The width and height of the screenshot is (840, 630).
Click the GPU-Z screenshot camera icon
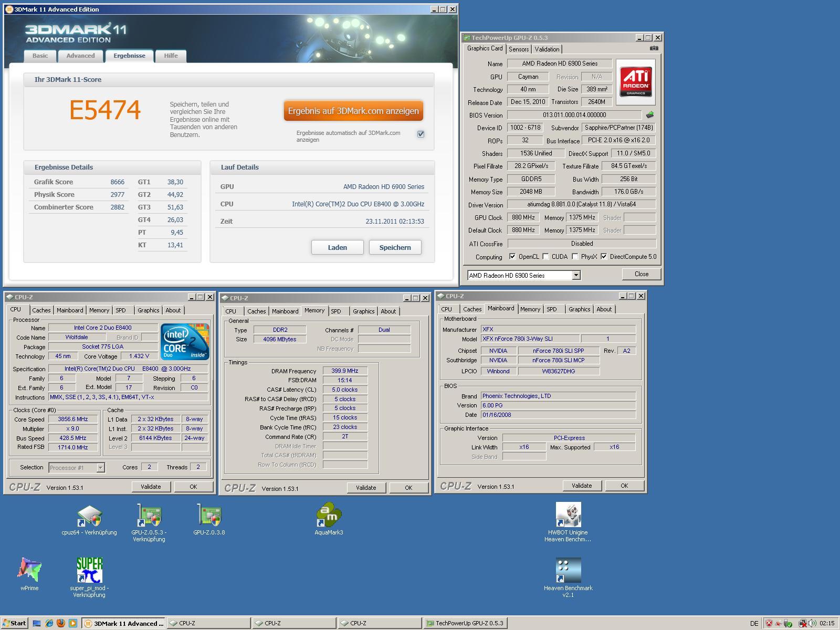654,48
